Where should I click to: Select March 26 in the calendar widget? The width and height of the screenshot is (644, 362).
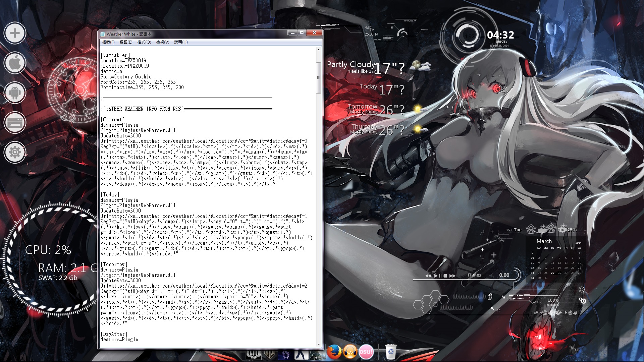pyautogui.click(x=559, y=273)
